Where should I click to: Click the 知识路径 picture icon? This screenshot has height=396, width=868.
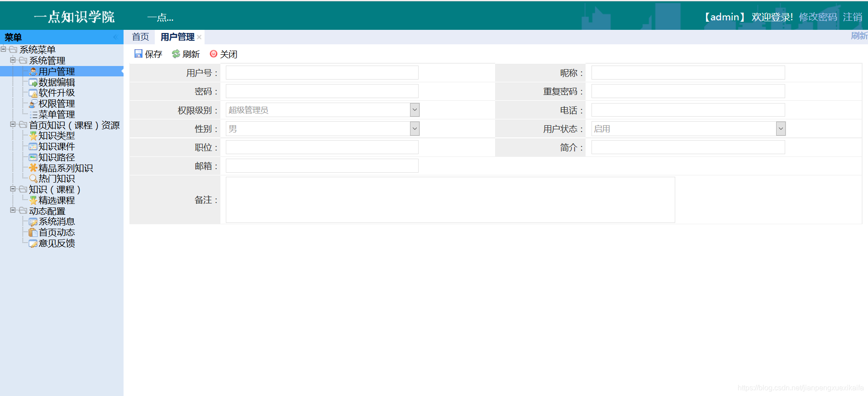pos(33,157)
